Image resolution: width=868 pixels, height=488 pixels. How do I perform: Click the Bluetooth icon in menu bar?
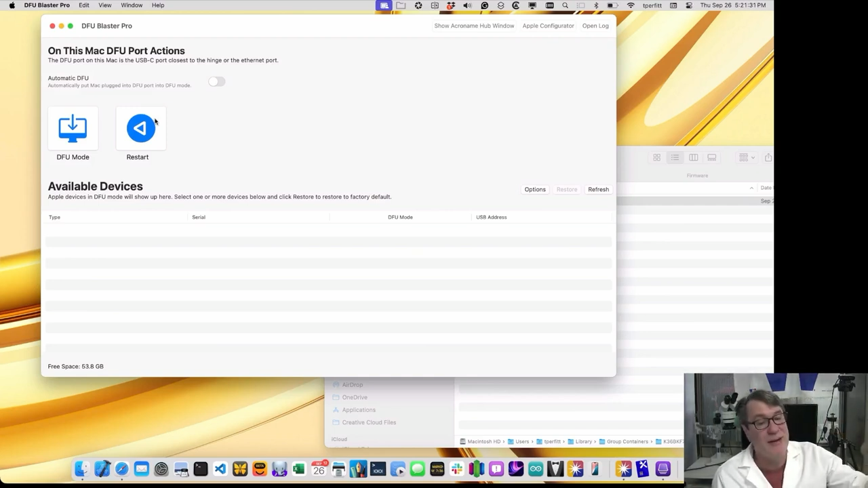[596, 5]
